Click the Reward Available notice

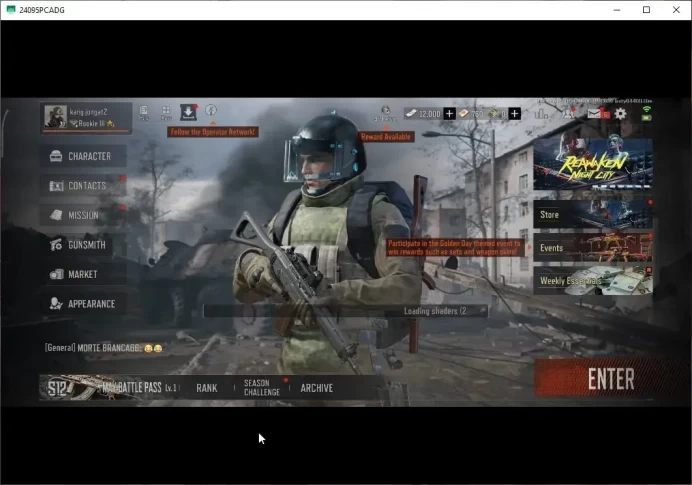pos(386,137)
